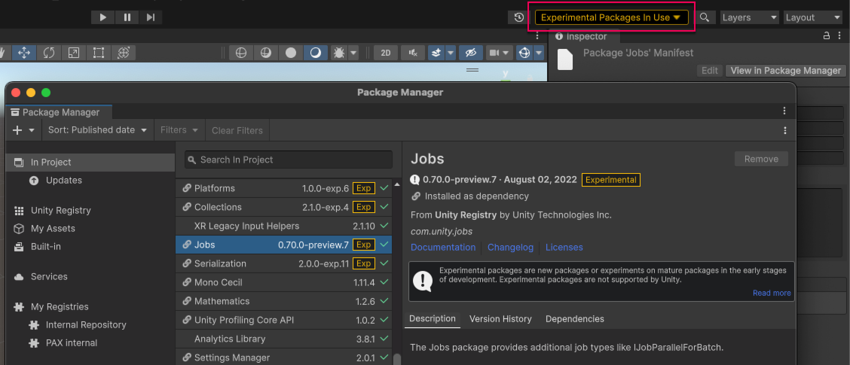Start Play mode with the play button
This screenshot has width=850, height=365.
tap(103, 17)
